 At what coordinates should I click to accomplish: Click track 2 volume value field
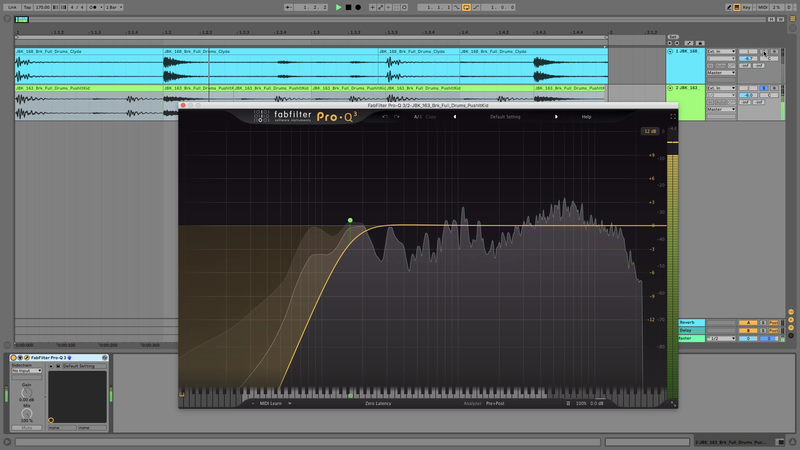click(748, 95)
